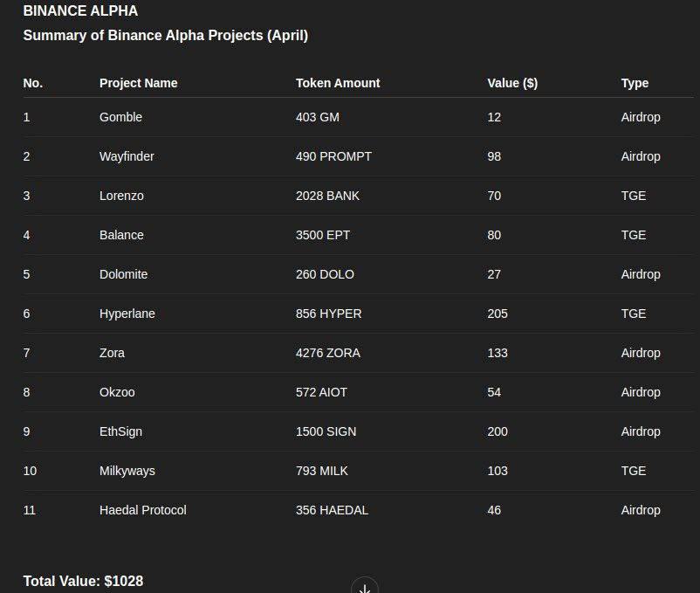700x593 pixels.
Task: Select the project name "Zora"
Action: click(112, 353)
